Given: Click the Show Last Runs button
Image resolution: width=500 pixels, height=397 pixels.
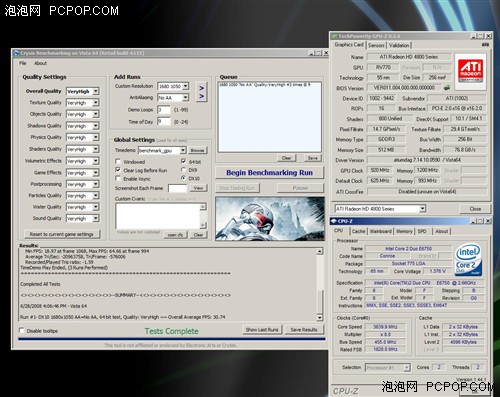Looking at the screenshot, I should 262,330.
